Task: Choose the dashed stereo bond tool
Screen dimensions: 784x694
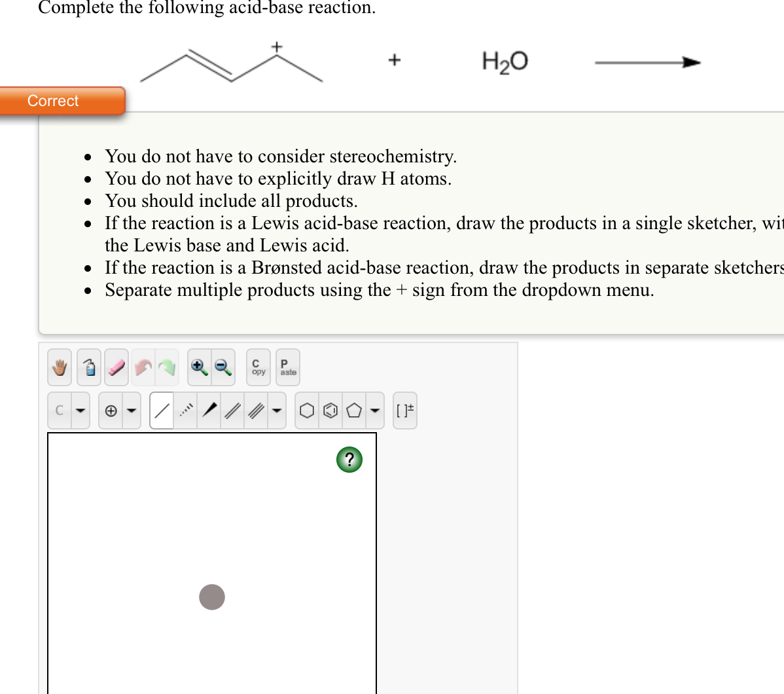Action: point(185,411)
